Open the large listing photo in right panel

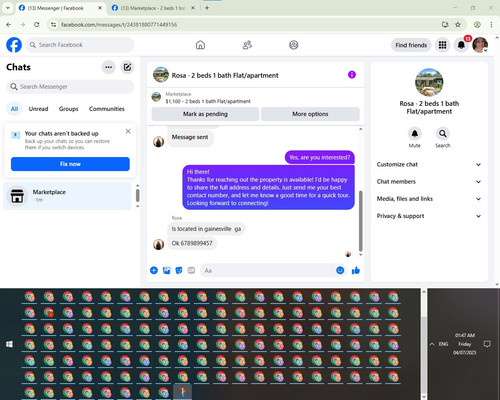pyautogui.click(x=429, y=82)
